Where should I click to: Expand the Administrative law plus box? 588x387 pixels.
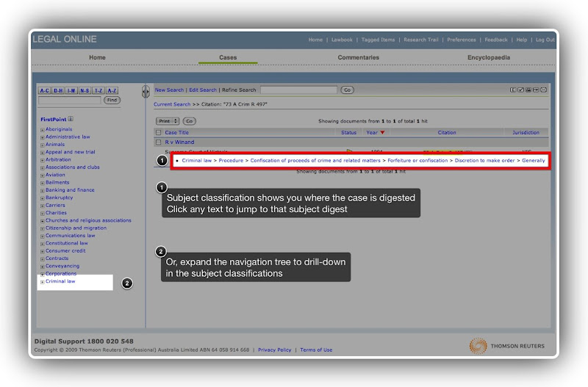click(43, 137)
